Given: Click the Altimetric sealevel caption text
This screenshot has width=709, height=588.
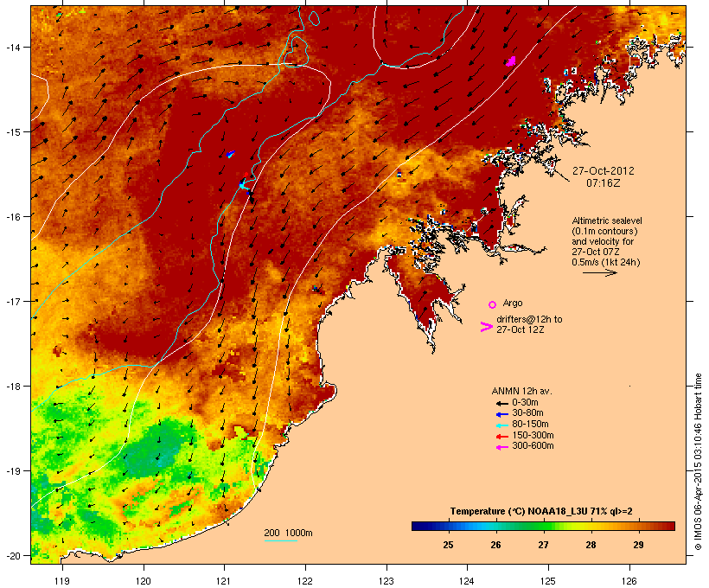Looking at the screenshot, I should coord(607,220).
